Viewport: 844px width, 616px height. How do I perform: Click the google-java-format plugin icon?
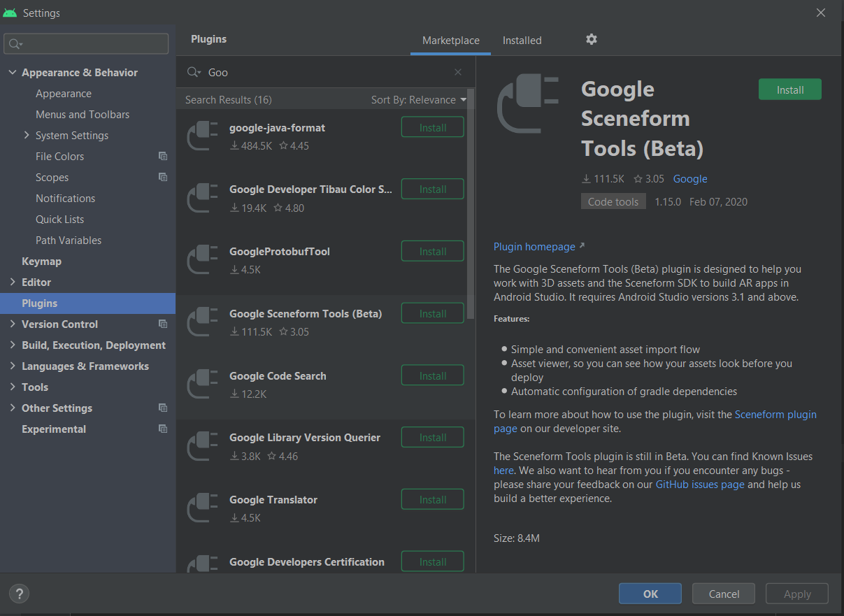[x=203, y=136]
